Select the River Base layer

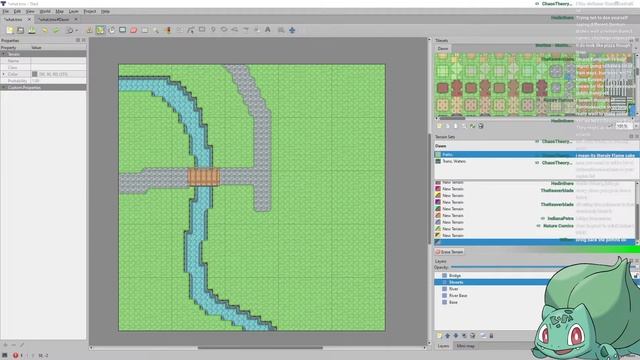coord(458,296)
